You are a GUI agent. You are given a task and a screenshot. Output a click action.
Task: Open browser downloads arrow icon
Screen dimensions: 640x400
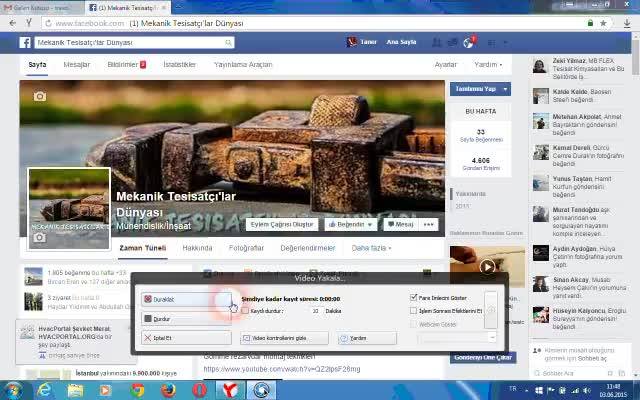tap(627, 23)
